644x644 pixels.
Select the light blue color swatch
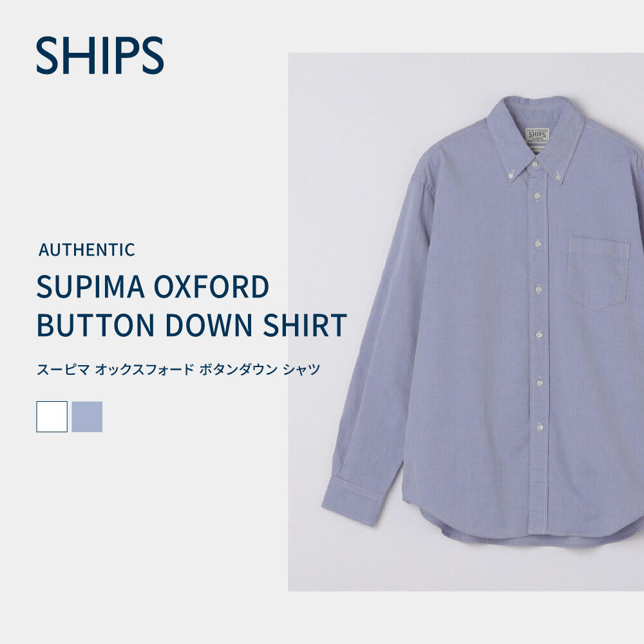[87, 417]
